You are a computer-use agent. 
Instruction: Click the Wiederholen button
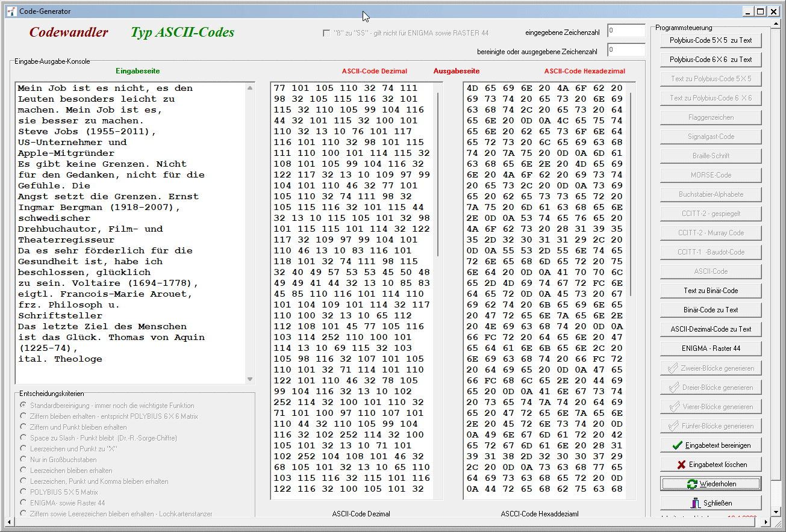pyautogui.click(x=711, y=483)
